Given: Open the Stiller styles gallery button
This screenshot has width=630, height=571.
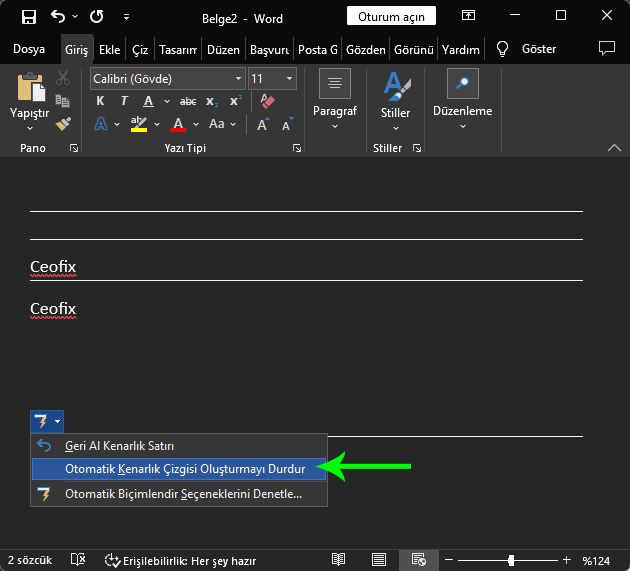Looking at the screenshot, I should pyautogui.click(x=396, y=100).
